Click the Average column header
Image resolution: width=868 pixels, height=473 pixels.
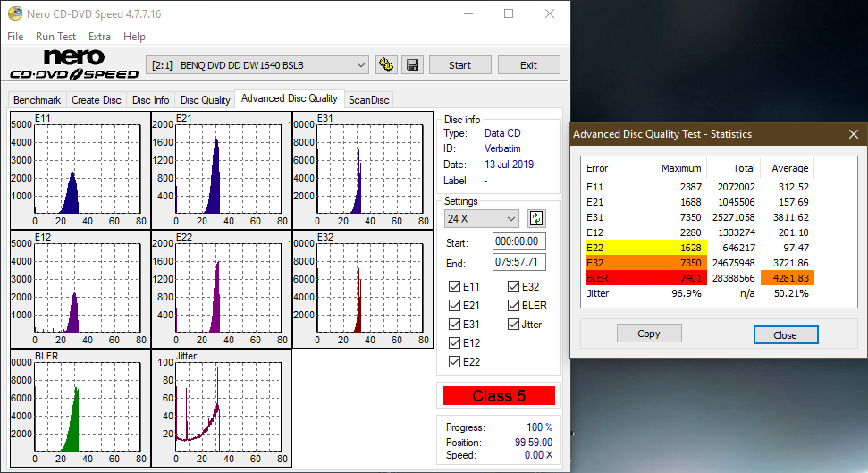pos(788,168)
